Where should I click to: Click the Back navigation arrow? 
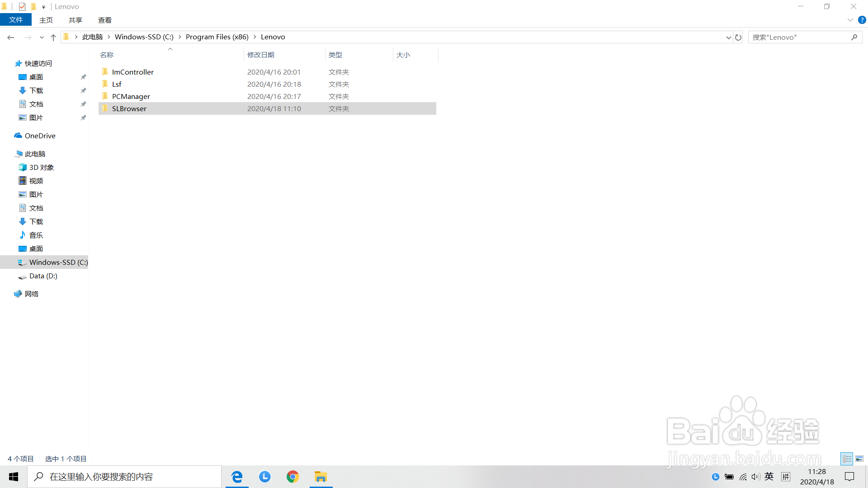[x=10, y=38]
